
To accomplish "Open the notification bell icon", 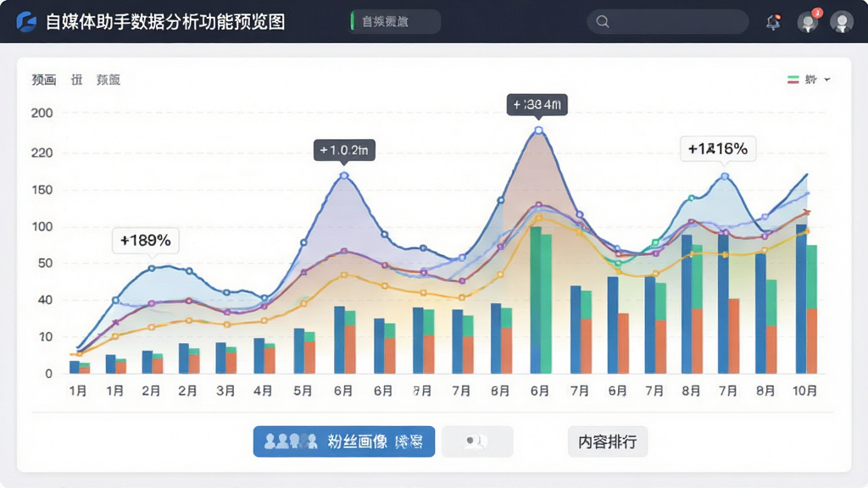I will [773, 22].
